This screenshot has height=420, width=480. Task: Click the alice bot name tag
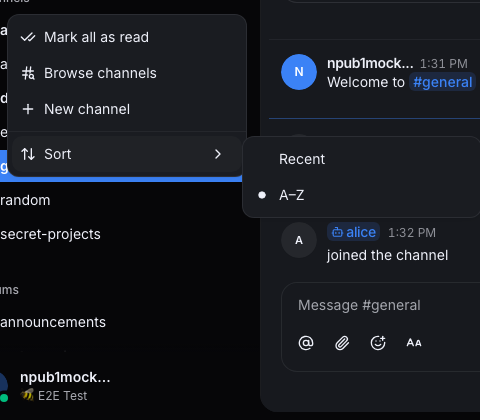[x=354, y=232]
